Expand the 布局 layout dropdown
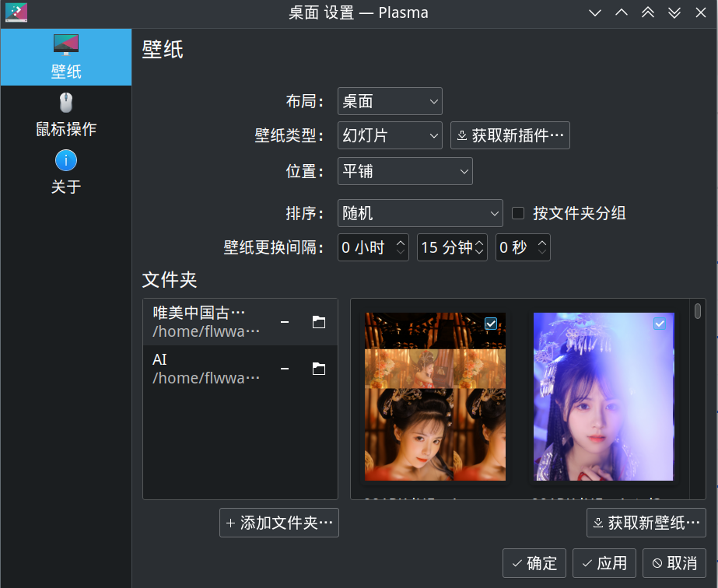 [390, 101]
